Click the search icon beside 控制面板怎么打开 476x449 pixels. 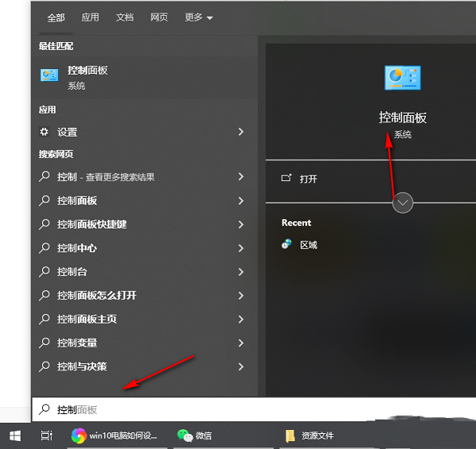(x=44, y=295)
